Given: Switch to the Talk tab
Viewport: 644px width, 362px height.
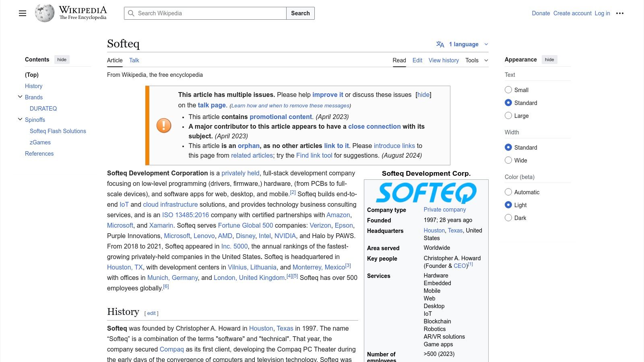Looking at the screenshot, I should (x=134, y=60).
